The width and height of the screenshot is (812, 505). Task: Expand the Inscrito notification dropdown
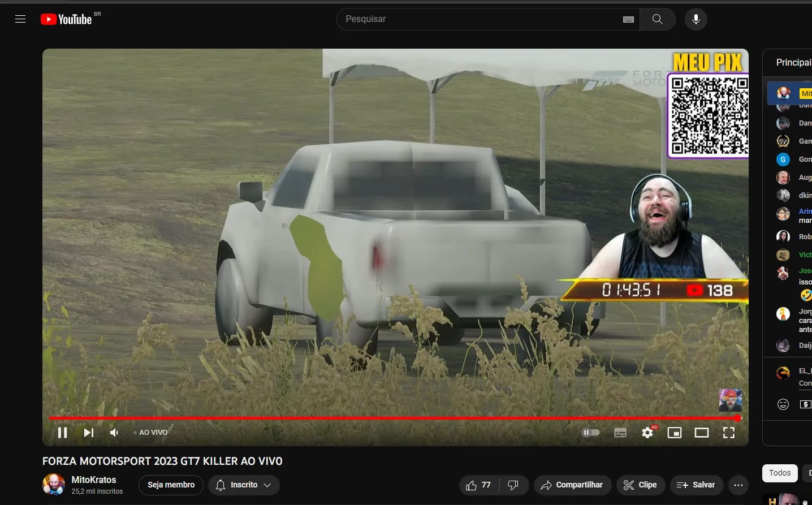[x=244, y=485]
